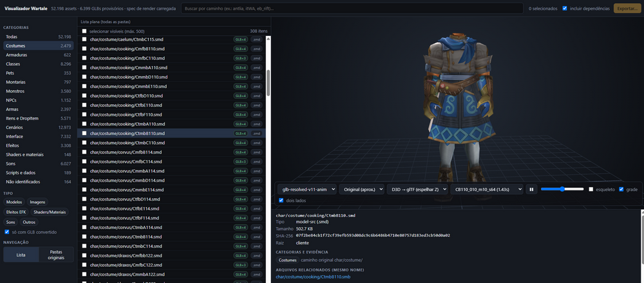Open the 'Armaduras' category
The height and width of the screenshot is (283, 644).
[38, 55]
